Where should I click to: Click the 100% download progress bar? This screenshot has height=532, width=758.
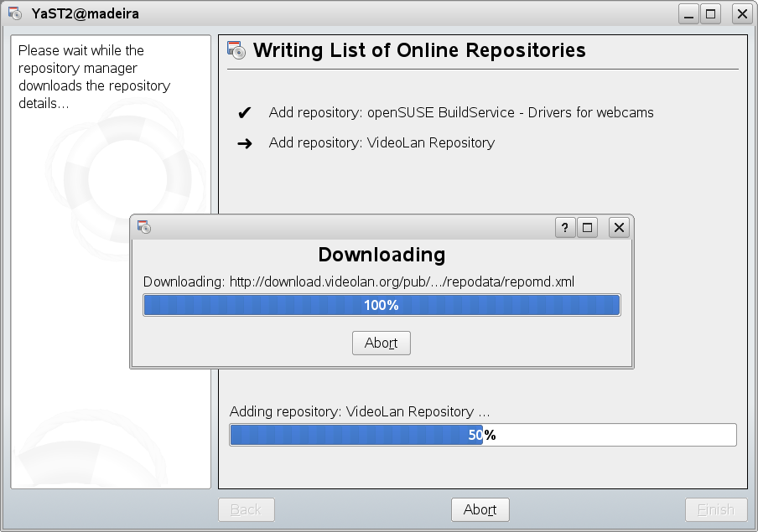pos(382,306)
